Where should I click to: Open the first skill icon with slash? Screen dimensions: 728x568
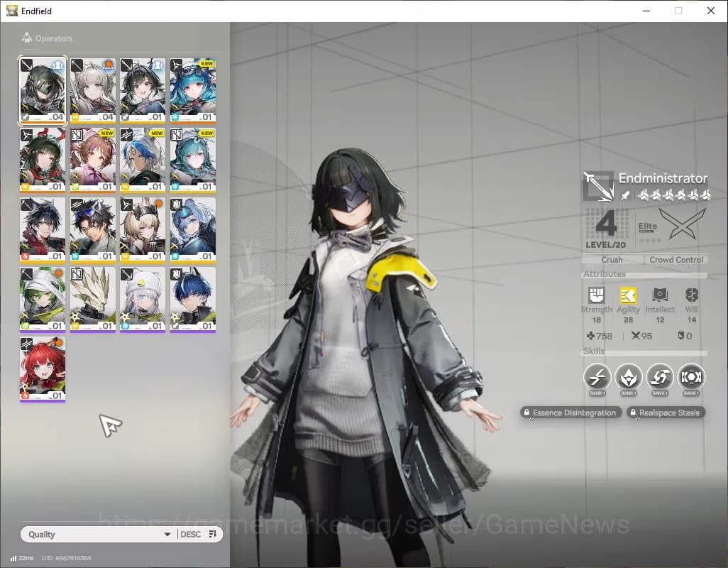pos(597,376)
